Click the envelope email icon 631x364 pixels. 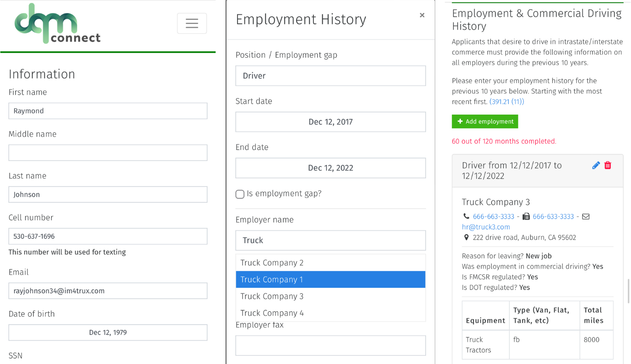pos(586,217)
